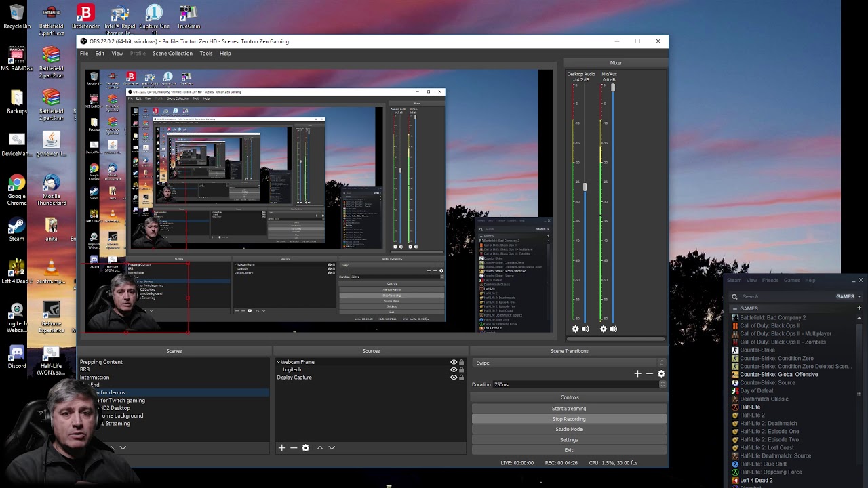Mute Desktop Audio via speaker icon
The image size is (868, 488).
point(585,329)
